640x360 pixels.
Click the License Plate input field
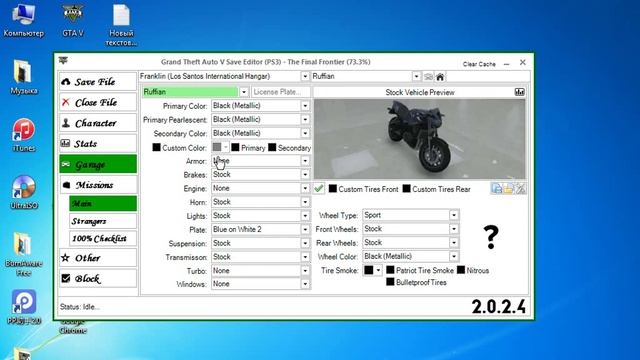tap(281, 92)
